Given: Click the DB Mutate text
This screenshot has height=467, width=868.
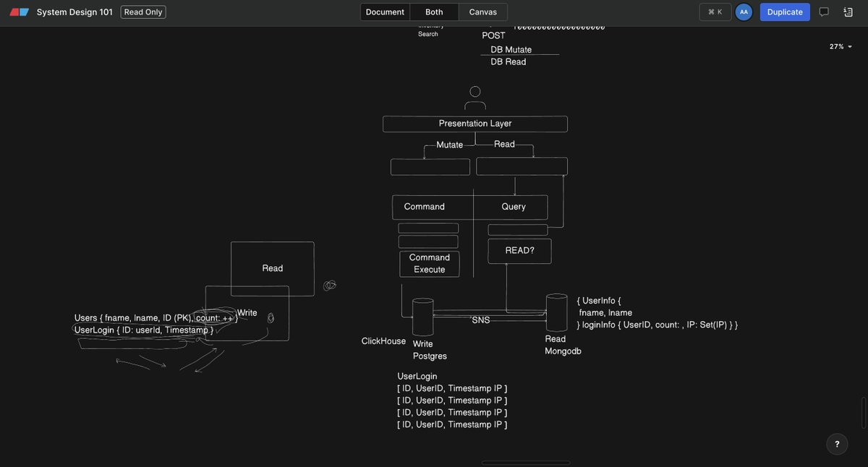Looking at the screenshot, I should [511, 49].
